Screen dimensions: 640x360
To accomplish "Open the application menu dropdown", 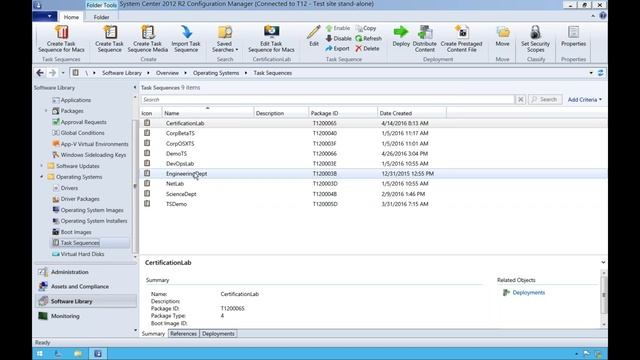I will click(45, 16).
